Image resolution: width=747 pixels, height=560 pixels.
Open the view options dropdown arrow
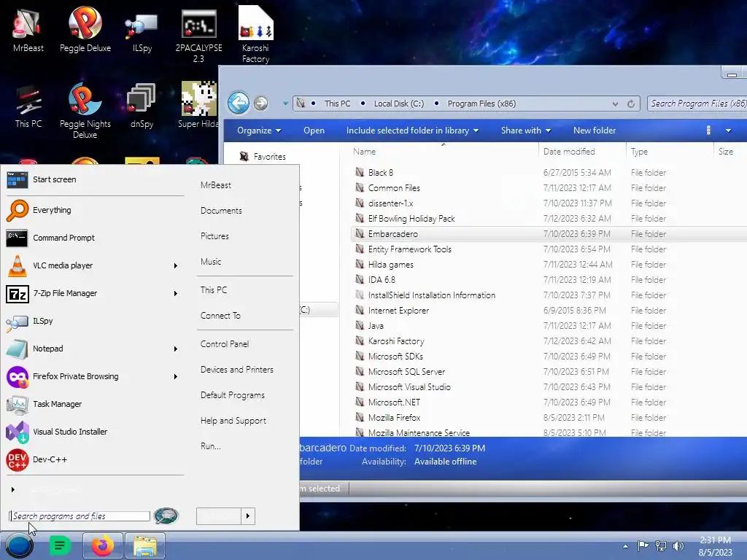tap(728, 131)
